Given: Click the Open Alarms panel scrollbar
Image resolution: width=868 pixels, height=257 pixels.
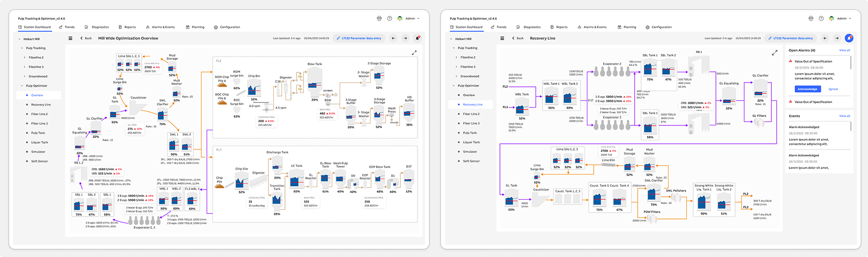Looking at the screenshot, I should click(851, 63).
